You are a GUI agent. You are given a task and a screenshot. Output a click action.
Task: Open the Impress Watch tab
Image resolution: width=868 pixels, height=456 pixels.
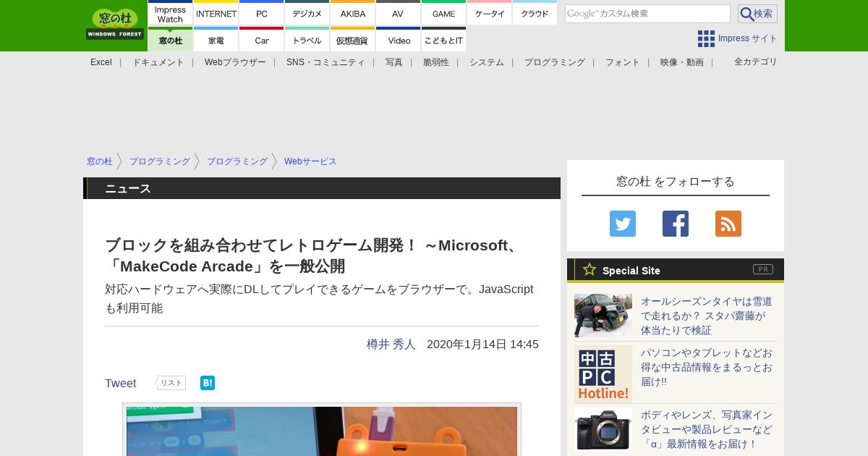click(170, 14)
